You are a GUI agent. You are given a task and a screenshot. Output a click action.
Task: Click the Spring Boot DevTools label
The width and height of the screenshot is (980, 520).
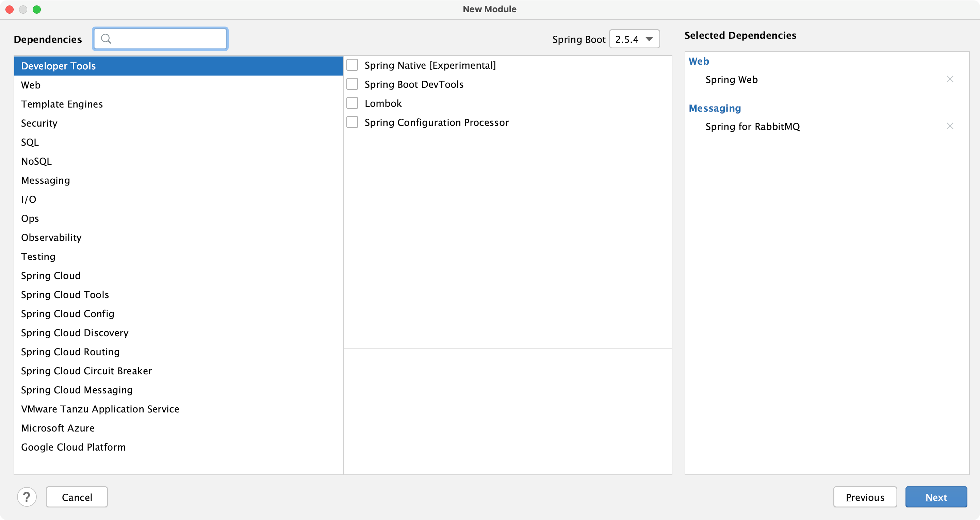[x=414, y=84]
